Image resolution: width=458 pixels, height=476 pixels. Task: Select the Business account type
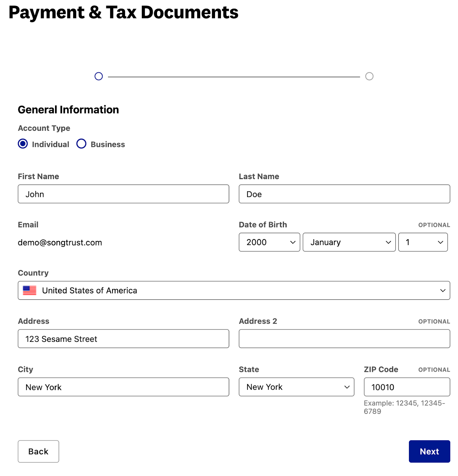pyautogui.click(x=81, y=144)
